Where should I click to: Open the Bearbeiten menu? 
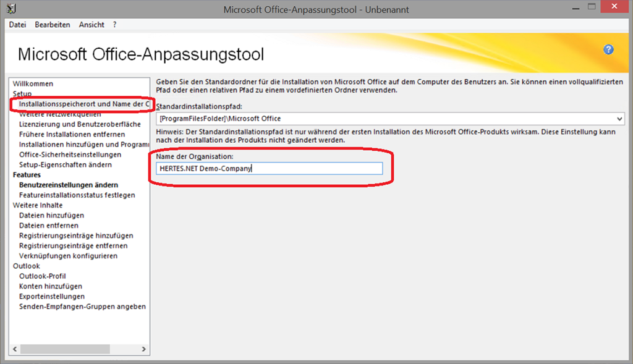click(53, 25)
